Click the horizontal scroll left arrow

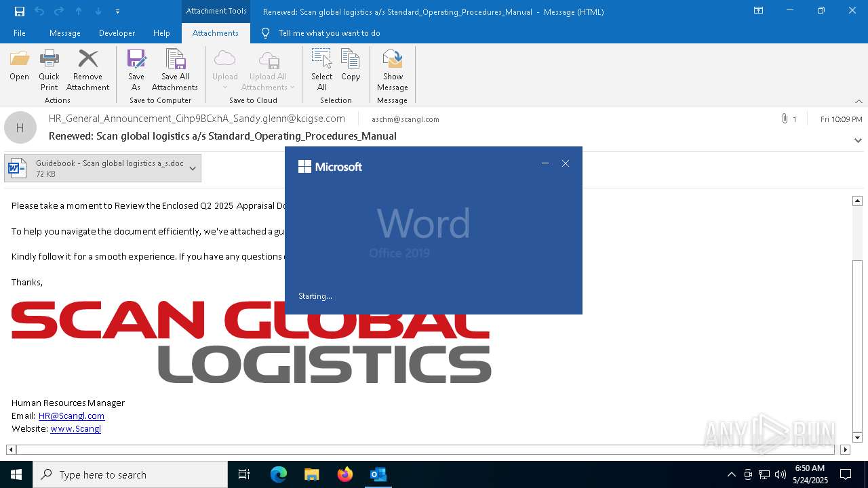pos(11,449)
